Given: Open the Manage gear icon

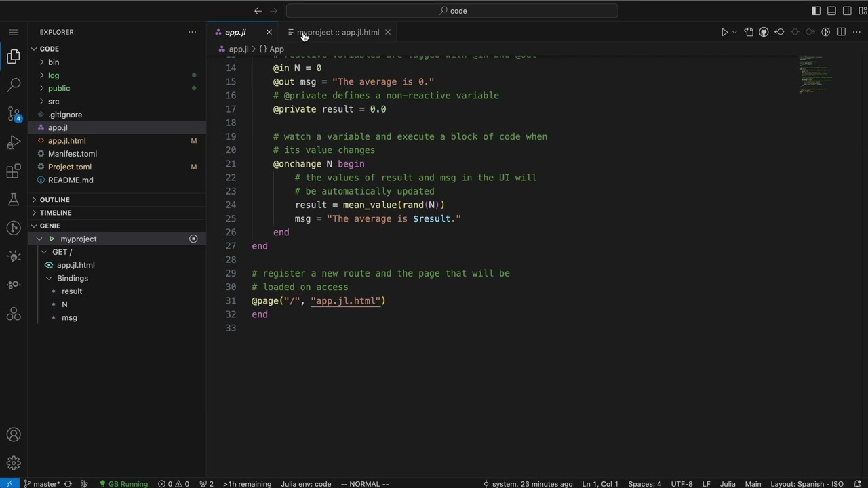Looking at the screenshot, I should point(14,464).
